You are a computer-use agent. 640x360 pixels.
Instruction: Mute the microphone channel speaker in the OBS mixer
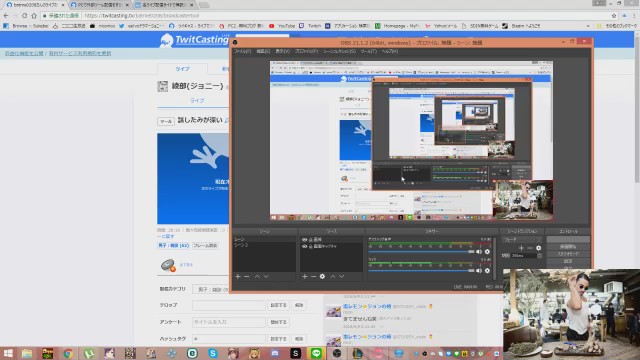(x=479, y=271)
